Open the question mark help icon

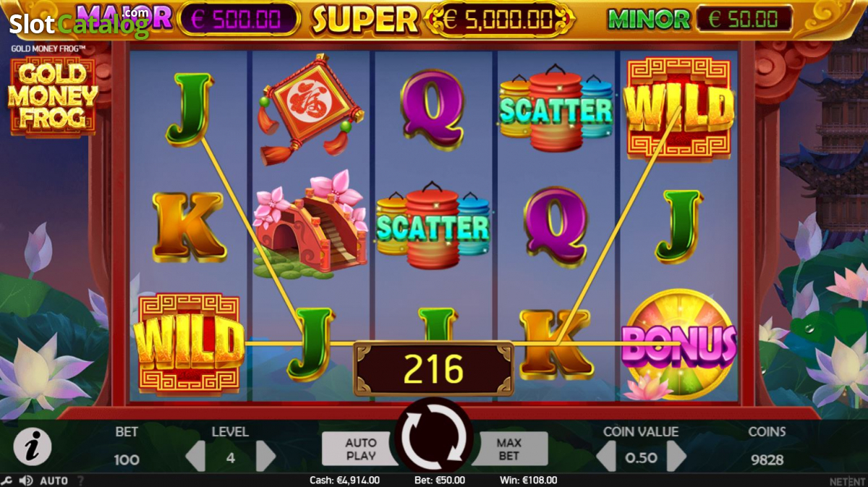80,480
